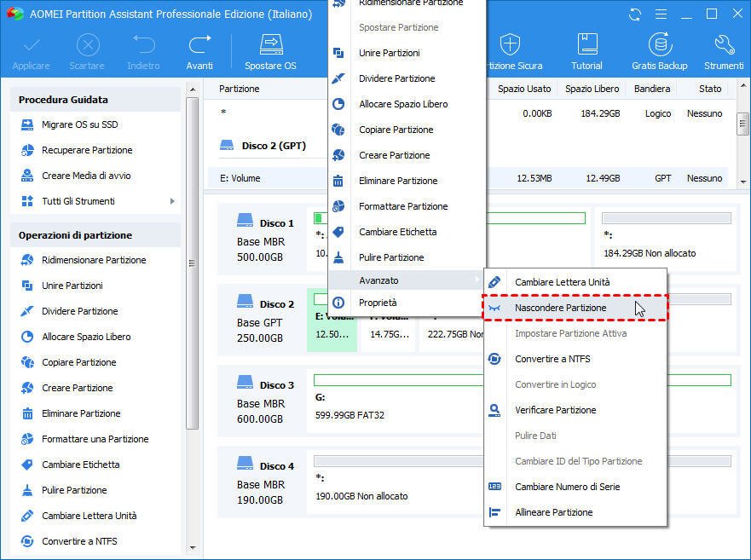Click the Spazio Usato column header

pos(524,89)
